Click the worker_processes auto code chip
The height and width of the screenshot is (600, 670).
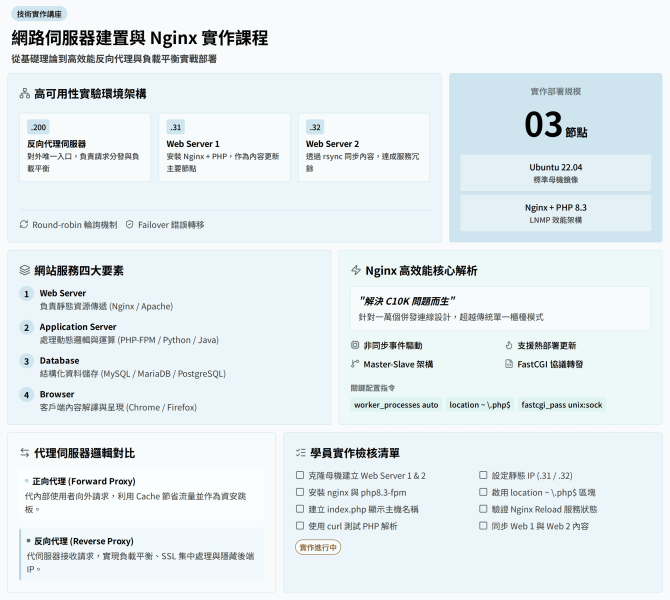pyautogui.click(x=396, y=405)
